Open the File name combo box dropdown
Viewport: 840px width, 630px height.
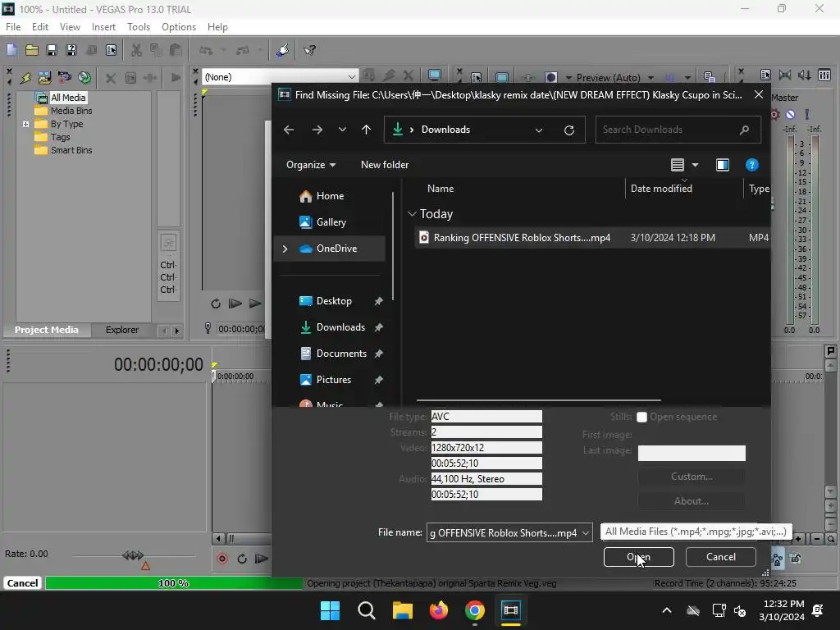(586, 533)
